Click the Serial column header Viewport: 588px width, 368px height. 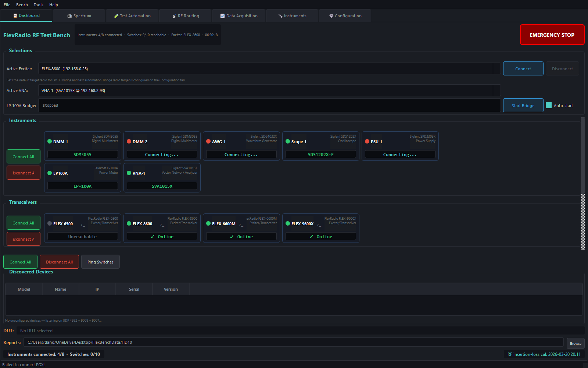coord(134,289)
